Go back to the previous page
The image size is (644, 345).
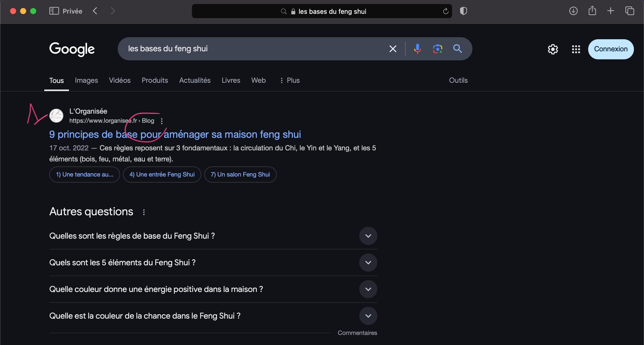click(95, 11)
